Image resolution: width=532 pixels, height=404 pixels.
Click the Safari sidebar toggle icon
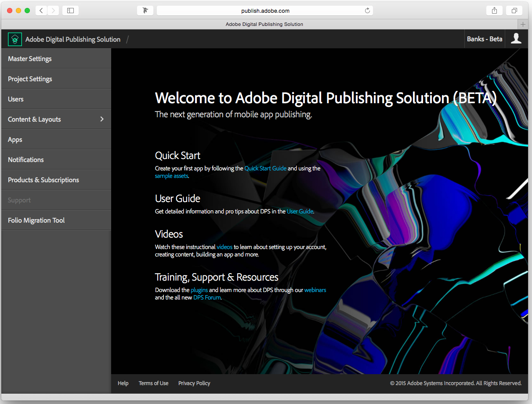pos(70,10)
